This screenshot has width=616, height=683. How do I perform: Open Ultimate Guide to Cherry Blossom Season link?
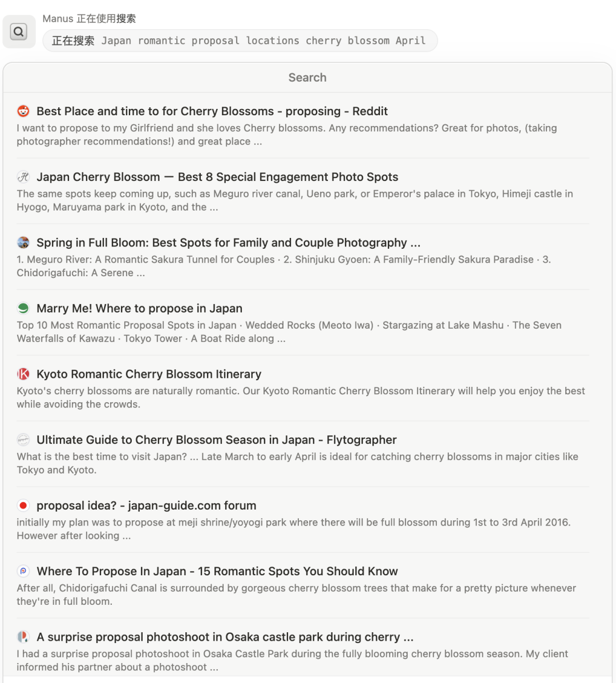click(216, 439)
